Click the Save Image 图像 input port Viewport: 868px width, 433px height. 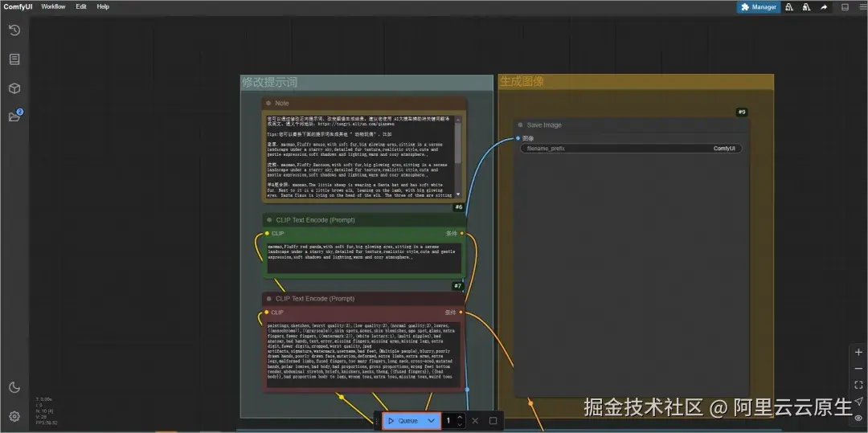pyautogui.click(x=518, y=138)
